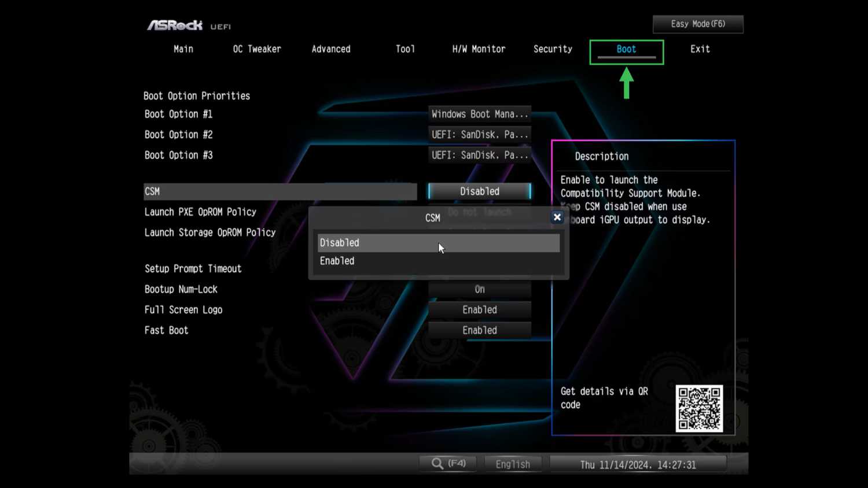Select Disabled in the CSM popup
This screenshot has width=868, height=488.
click(x=439, y=243)
